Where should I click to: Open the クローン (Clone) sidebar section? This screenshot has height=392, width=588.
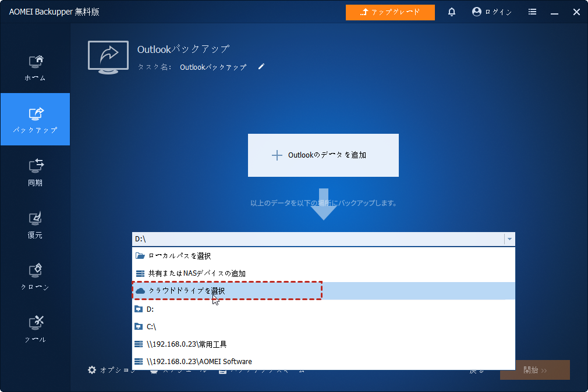pos(36,277)
